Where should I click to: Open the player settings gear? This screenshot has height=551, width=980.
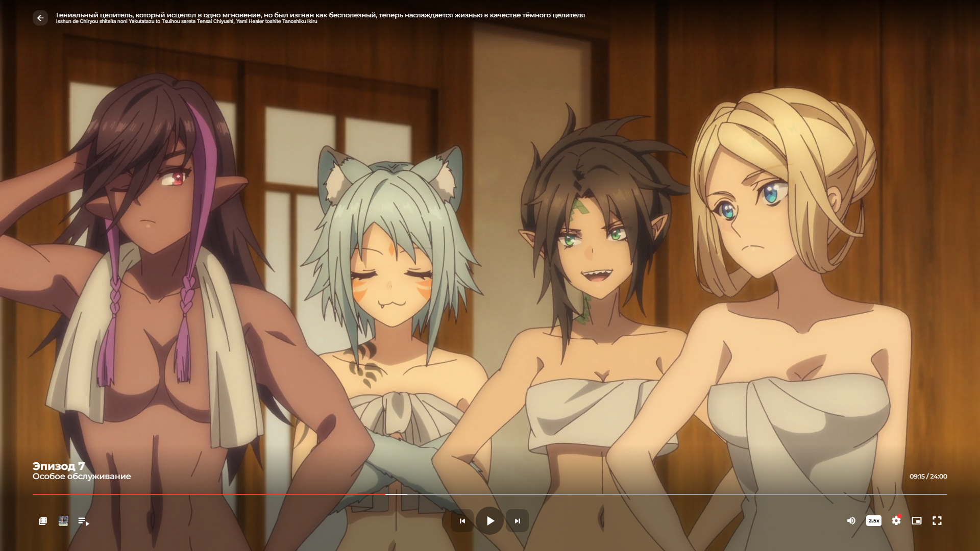pyautogui.click(x=896, y=520)
